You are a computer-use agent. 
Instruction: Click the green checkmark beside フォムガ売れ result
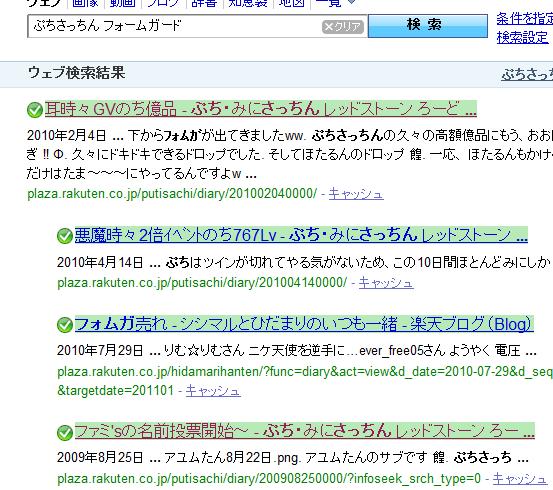pos(65,325)
